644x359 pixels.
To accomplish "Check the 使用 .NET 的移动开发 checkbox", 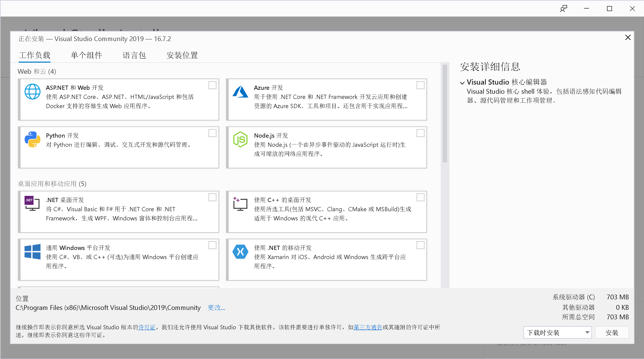I will 420,246.
